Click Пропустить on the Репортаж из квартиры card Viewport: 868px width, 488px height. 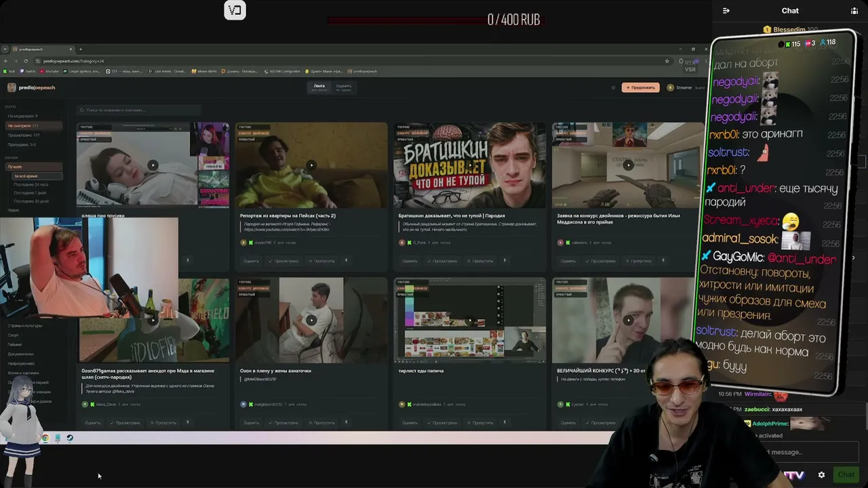tap(321, 261)
